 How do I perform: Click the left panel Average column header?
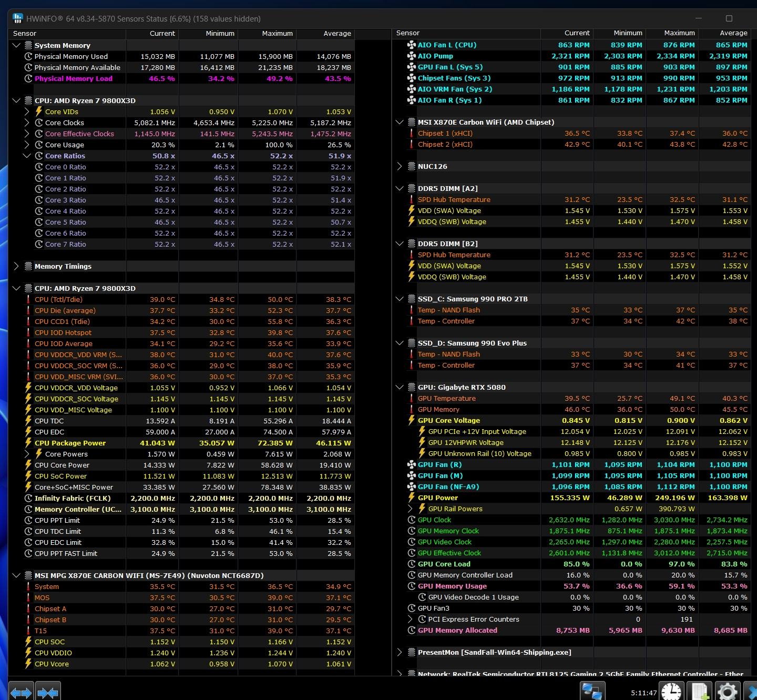click(325, 33)
